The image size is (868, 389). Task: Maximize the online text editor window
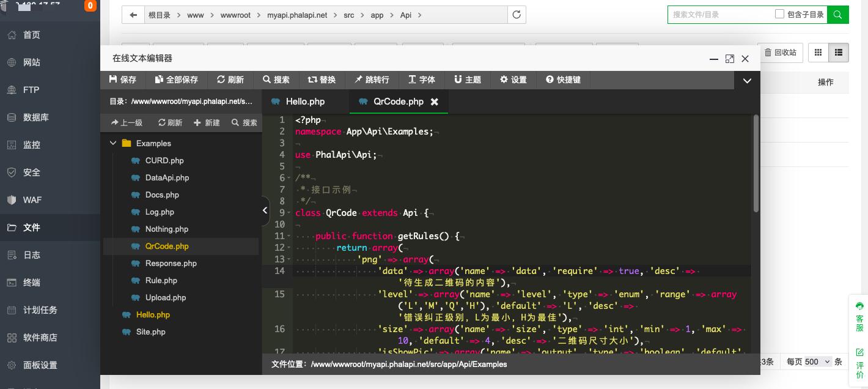point(729,59)
